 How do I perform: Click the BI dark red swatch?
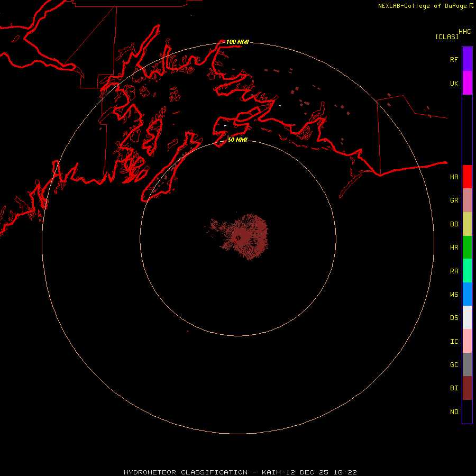click(467, 388)
